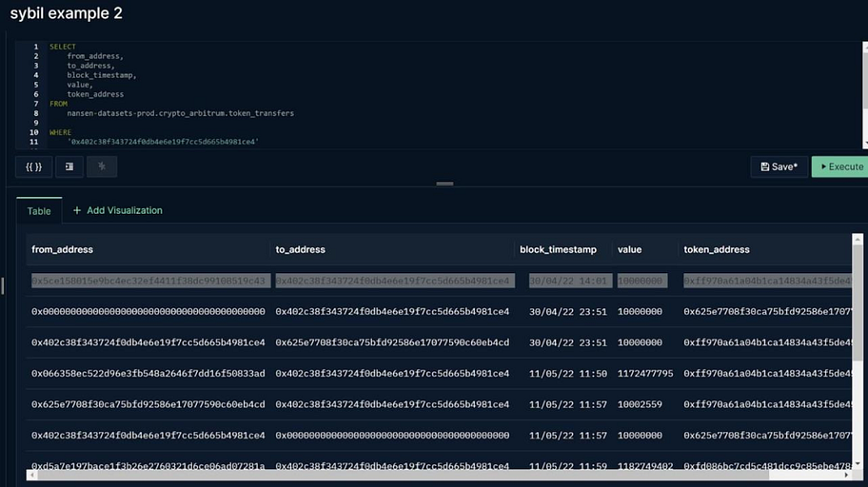This screenshot has height=487, width=868.
Task: Click the greyed-out asterisk toolbar button
Action: pyautogui.click(x=102, y=166)
